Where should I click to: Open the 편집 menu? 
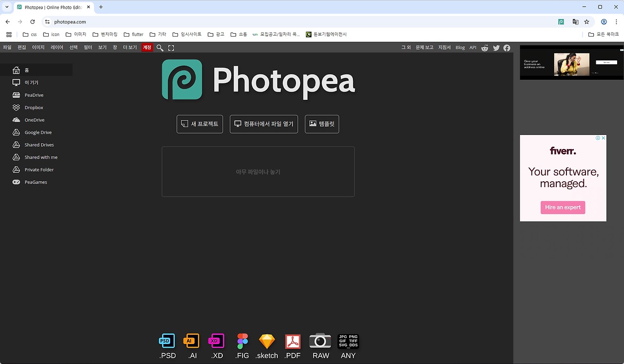[21, 48]
